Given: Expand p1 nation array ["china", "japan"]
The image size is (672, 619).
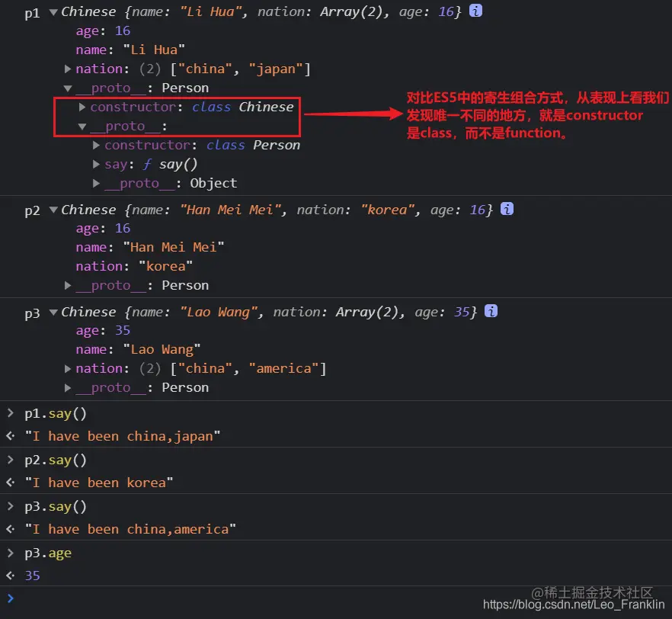Looking at the screenshot, I should point(67,69).
